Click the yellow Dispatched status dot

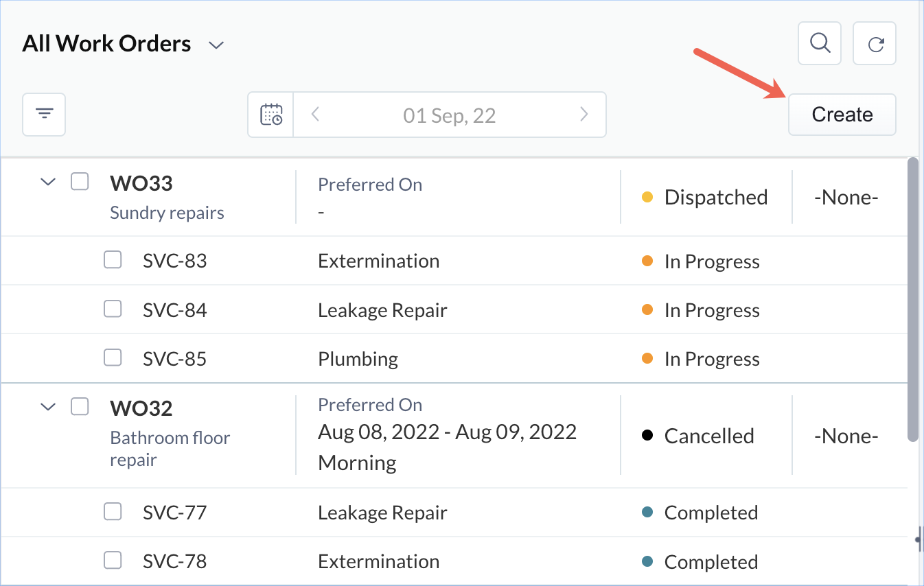[647, 198]
